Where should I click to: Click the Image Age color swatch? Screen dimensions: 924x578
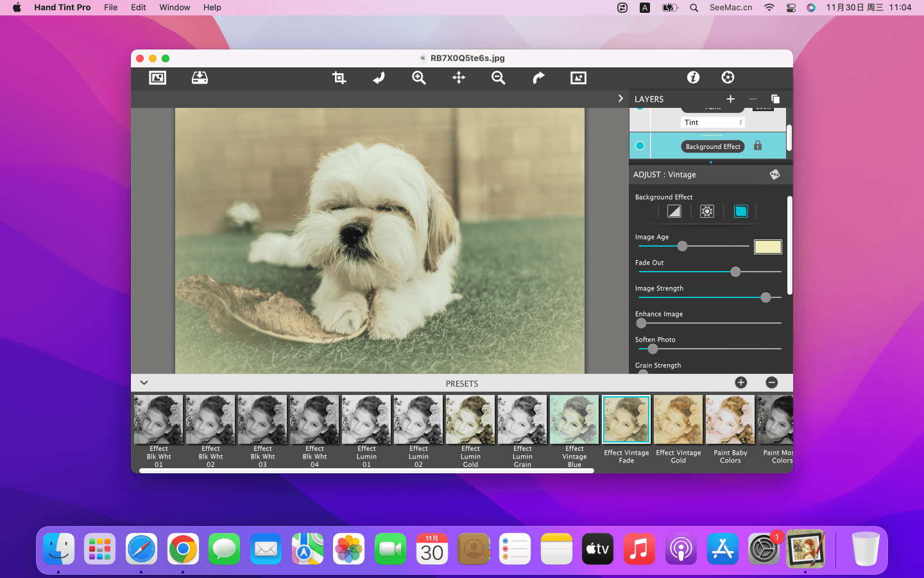point(767,247)
